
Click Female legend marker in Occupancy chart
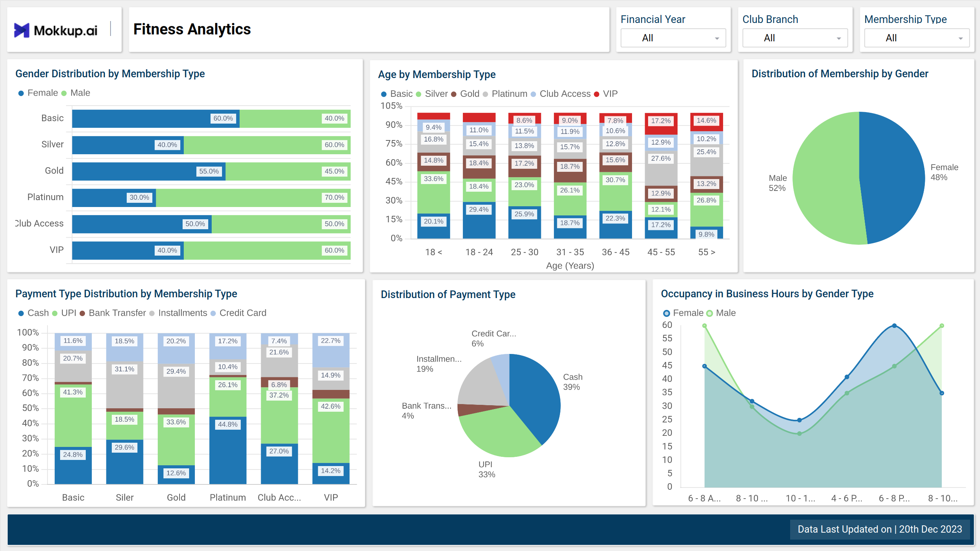(x=666, y=313)
